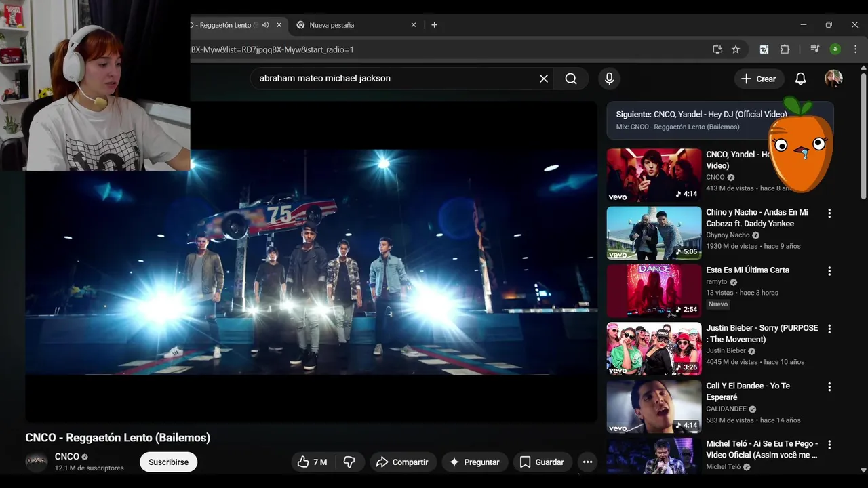Open options menu for Chino y Nacho video

[x=829, y=213]
